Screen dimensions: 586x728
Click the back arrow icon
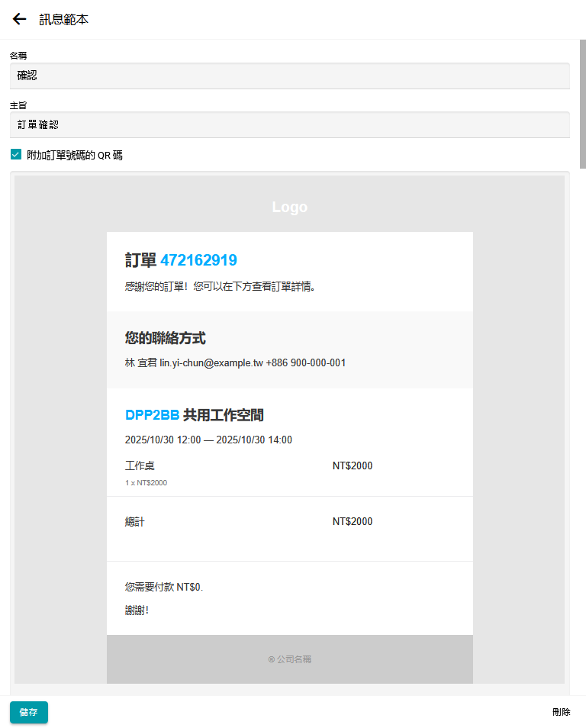point(19,19)
